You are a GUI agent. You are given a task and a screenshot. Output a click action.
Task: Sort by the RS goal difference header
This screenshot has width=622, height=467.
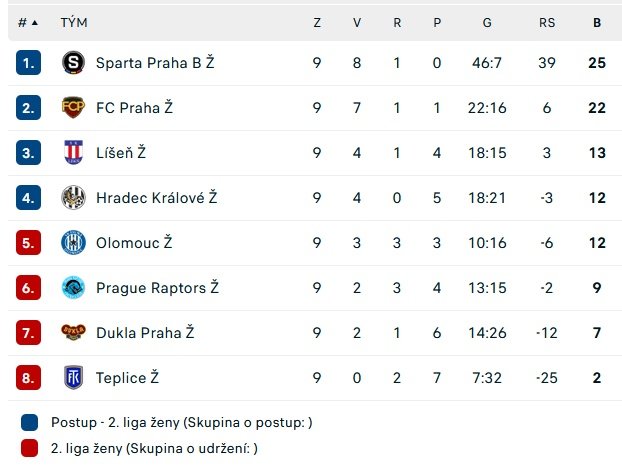(547, 22)
